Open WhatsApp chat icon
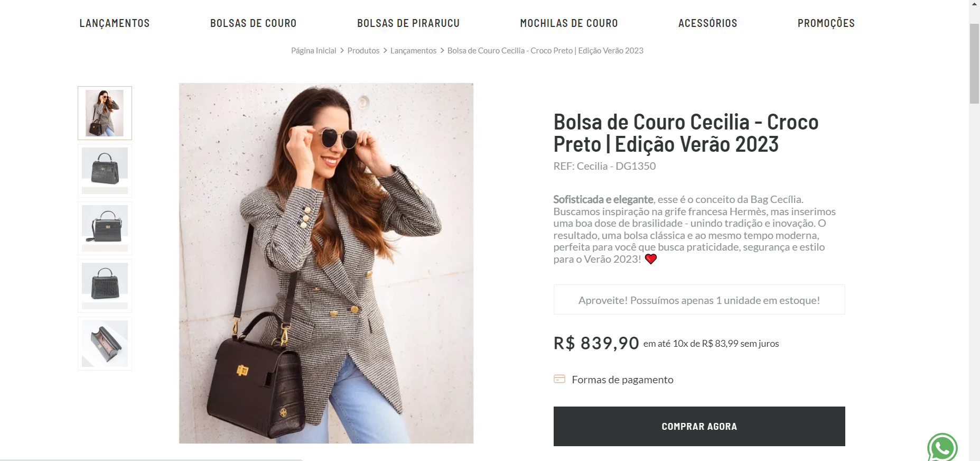This screenshot has width=980, height=461. coord(942,448)
